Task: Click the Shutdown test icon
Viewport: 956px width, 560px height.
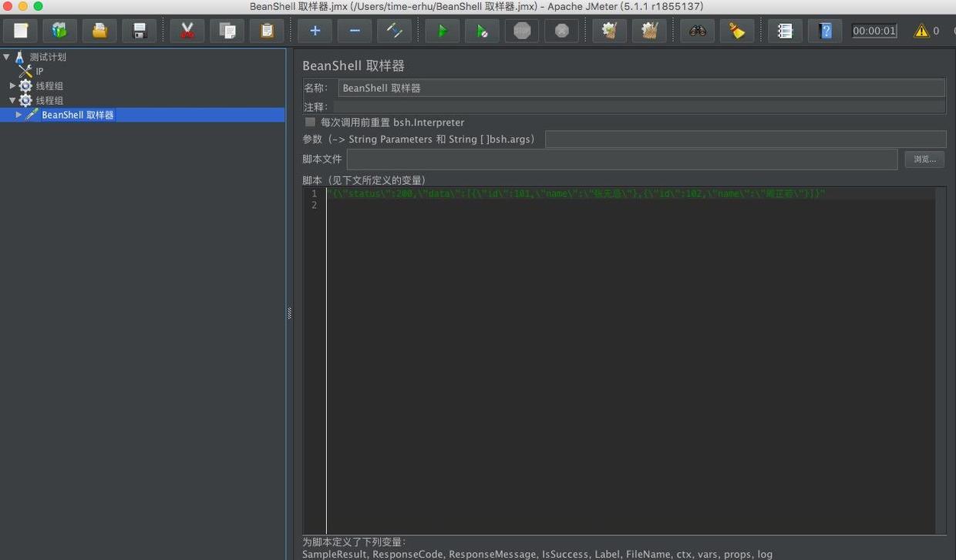Action: point(562,31)
